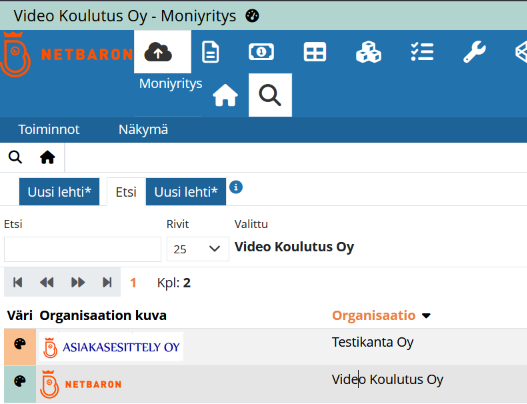
Task: Open the cloud upload Moniyritys module
Action: (162, 51)
